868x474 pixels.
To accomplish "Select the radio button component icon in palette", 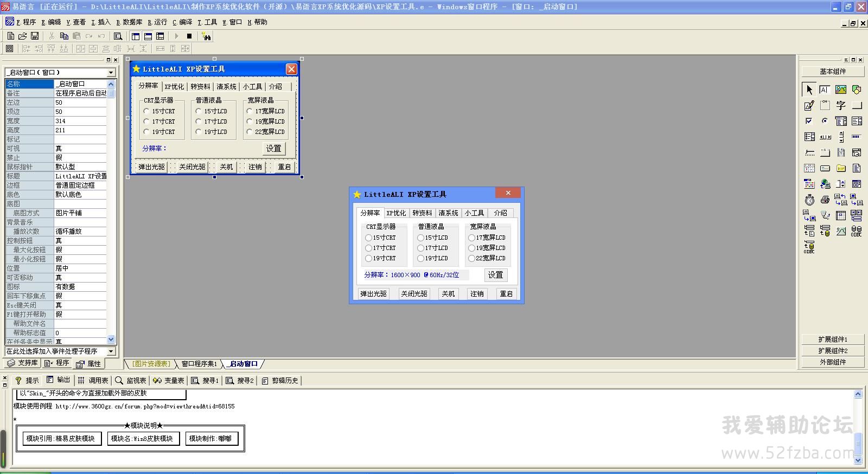I will (825, 121).
